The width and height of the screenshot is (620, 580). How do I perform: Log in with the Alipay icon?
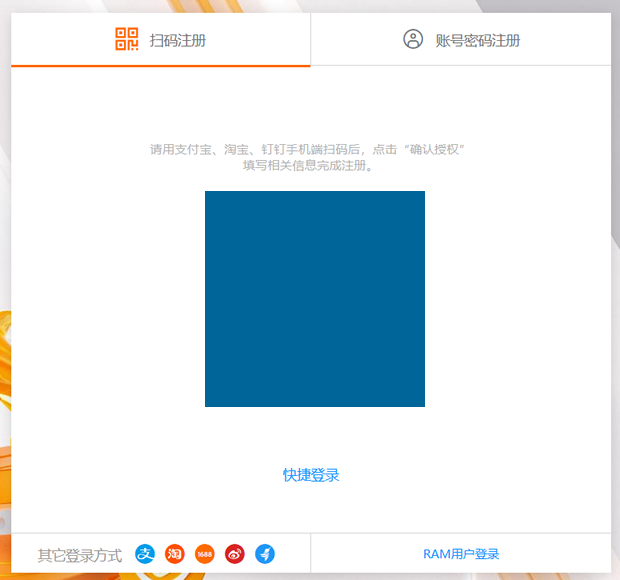tap(145, 554)
